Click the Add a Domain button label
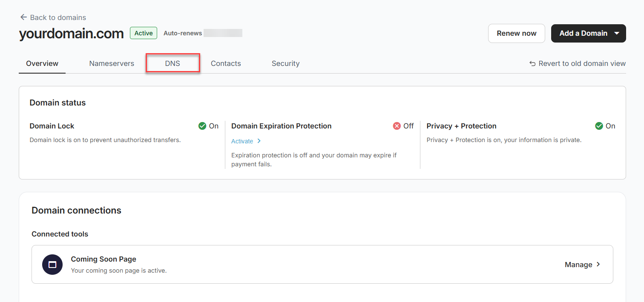Viewport: 644px width, 302px height. (x=583, y=33)
